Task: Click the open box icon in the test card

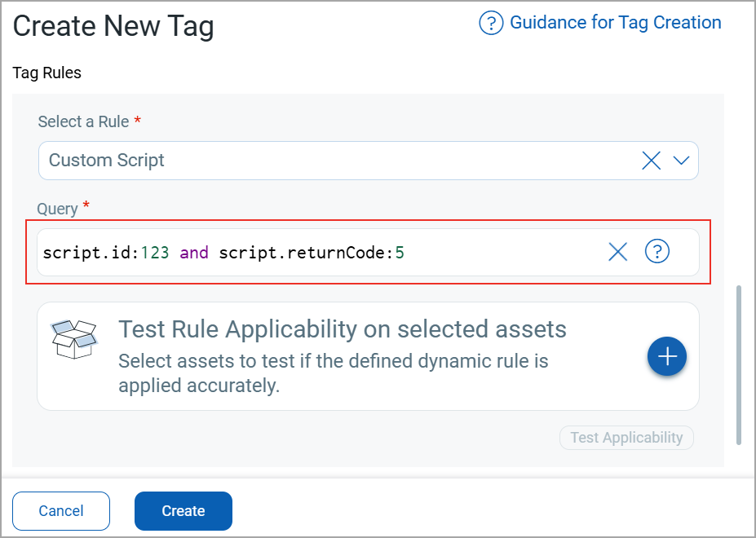Action: coord(74,339)
